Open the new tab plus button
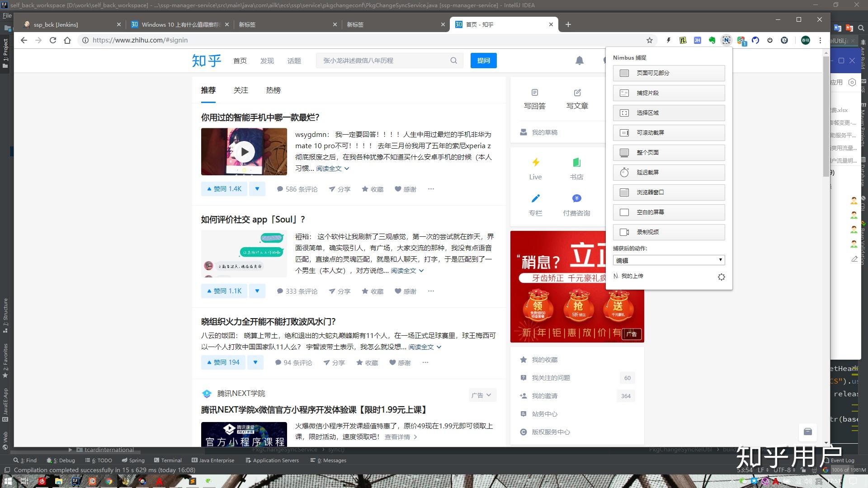Screen dimensions: 868x488 [568, 24]
